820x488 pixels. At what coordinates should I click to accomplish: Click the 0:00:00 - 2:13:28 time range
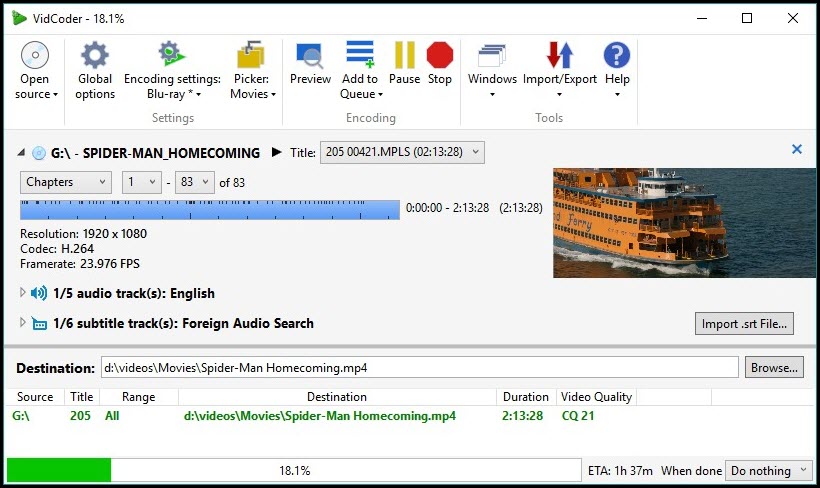pos(447,208)
